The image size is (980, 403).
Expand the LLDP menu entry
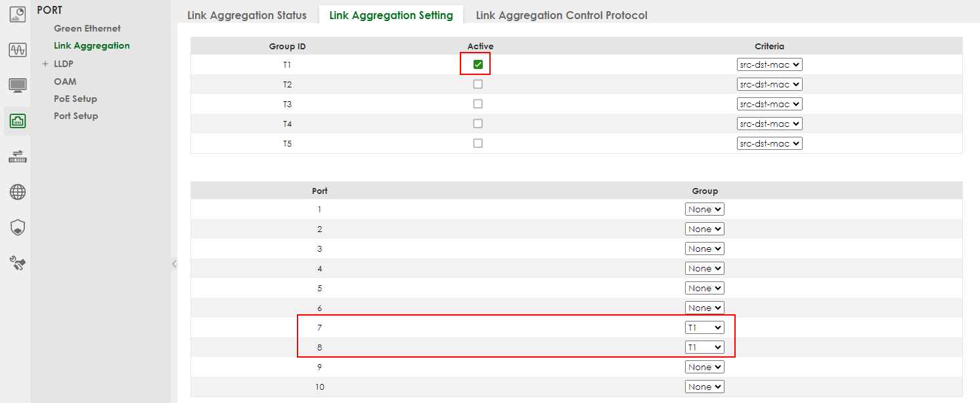tap(46, 63)
